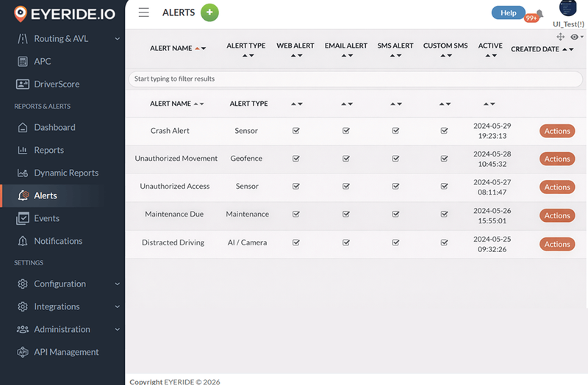
Task: Toggle Unauthorized Movement email alert checkbox
Action: click(345, 159)
